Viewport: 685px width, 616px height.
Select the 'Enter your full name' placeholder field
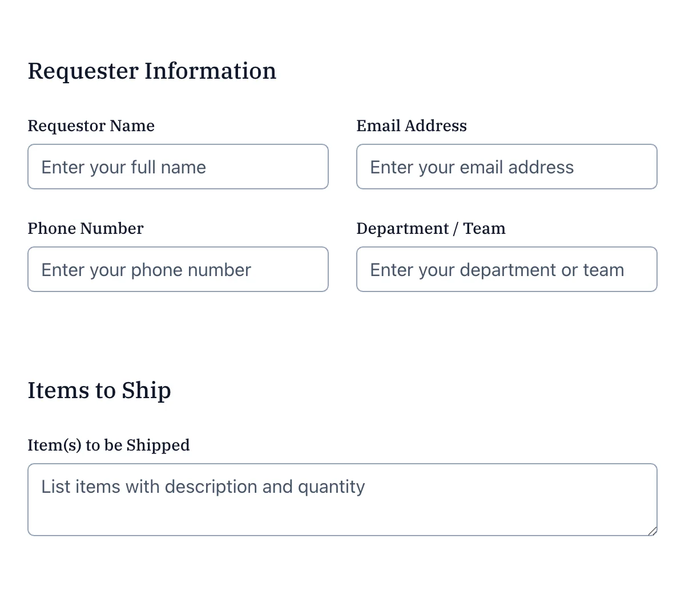pos(178,167)
